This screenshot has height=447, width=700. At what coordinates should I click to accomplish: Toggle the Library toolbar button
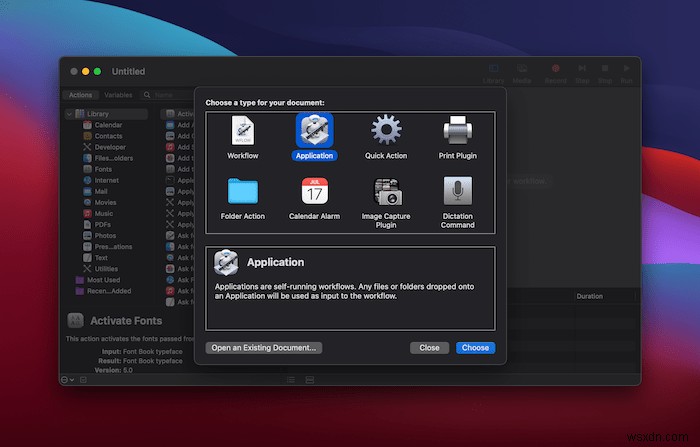point(493,74)
